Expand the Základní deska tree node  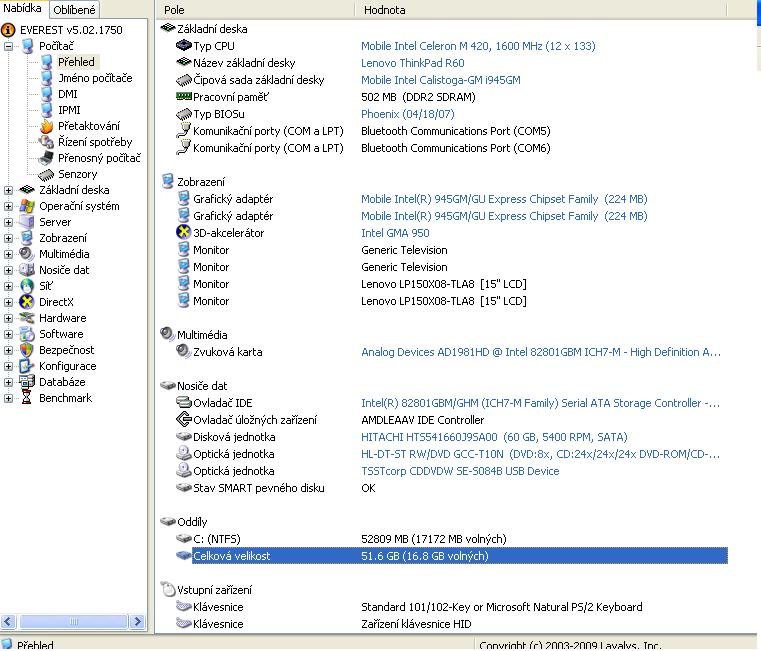9,190
